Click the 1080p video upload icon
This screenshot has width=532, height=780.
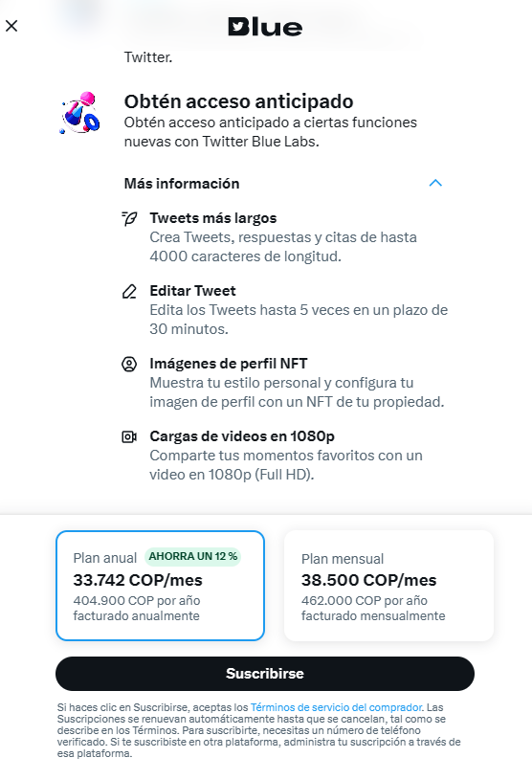(x=129, y=436)
